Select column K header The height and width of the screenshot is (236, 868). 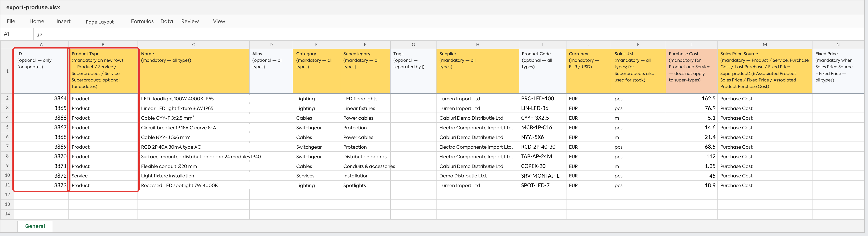[x=638, y=45]
